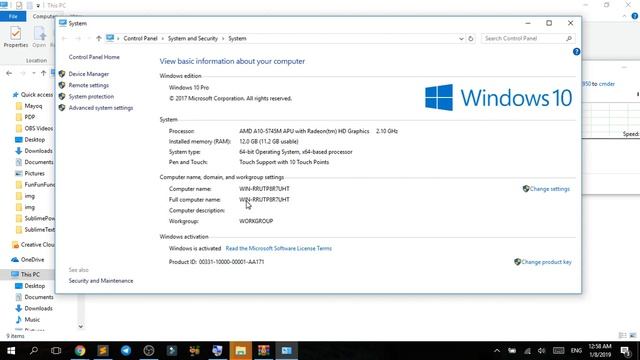The image size is (640, 360).
Task: Select Downloads under This PC
Action: click(38, 309)
